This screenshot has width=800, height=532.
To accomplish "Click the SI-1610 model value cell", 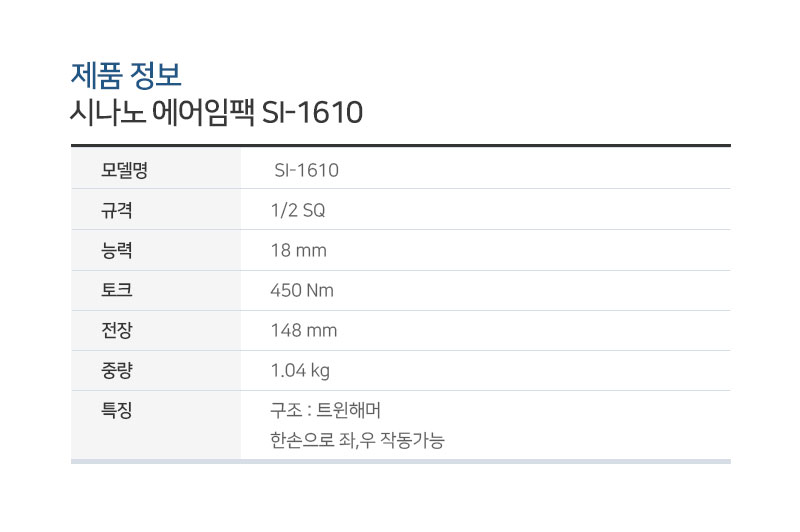I will [306, 170].
